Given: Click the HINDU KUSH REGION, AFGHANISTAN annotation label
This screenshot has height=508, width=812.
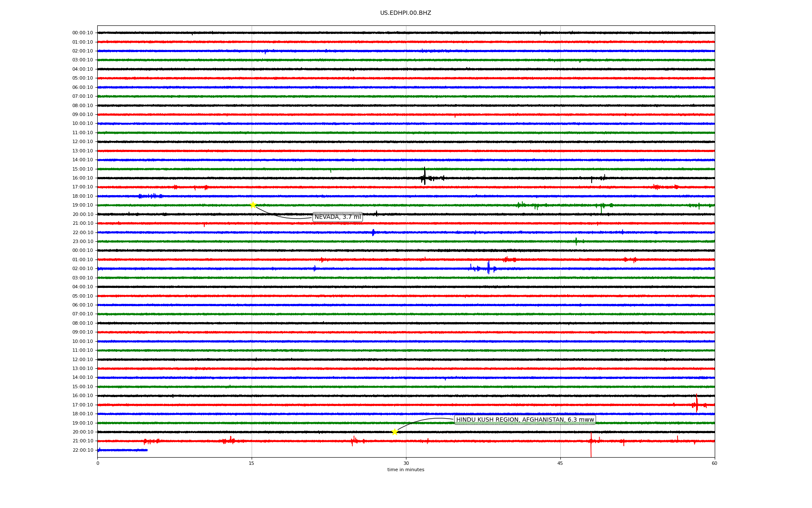Looking at the screenshot, I should coord(525,420).
